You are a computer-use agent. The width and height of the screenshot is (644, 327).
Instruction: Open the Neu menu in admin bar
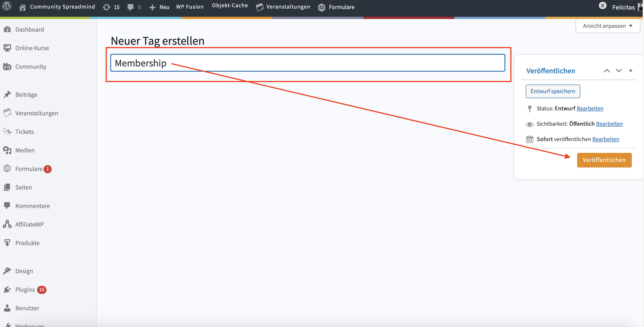click(164, 7)
